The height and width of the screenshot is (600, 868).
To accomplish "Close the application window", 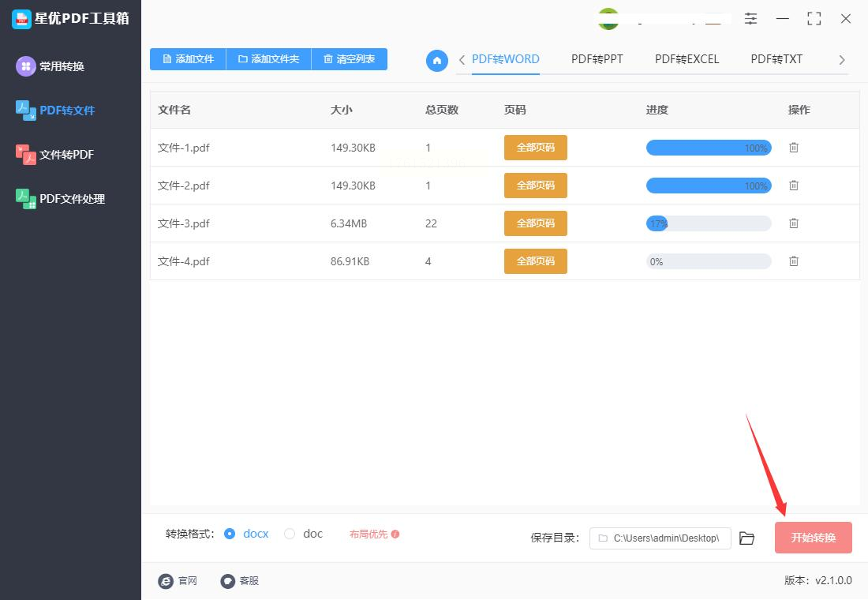I will coord(845,19).
